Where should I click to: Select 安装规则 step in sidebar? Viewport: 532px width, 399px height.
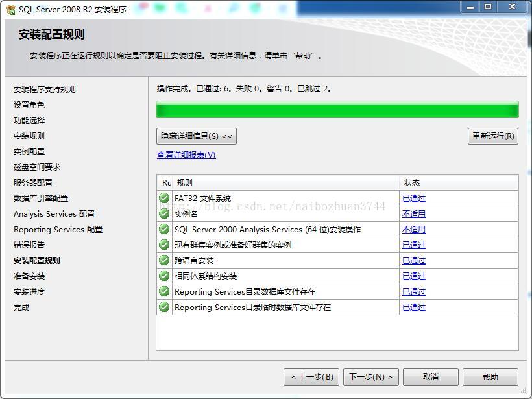(x=29, y=136)
